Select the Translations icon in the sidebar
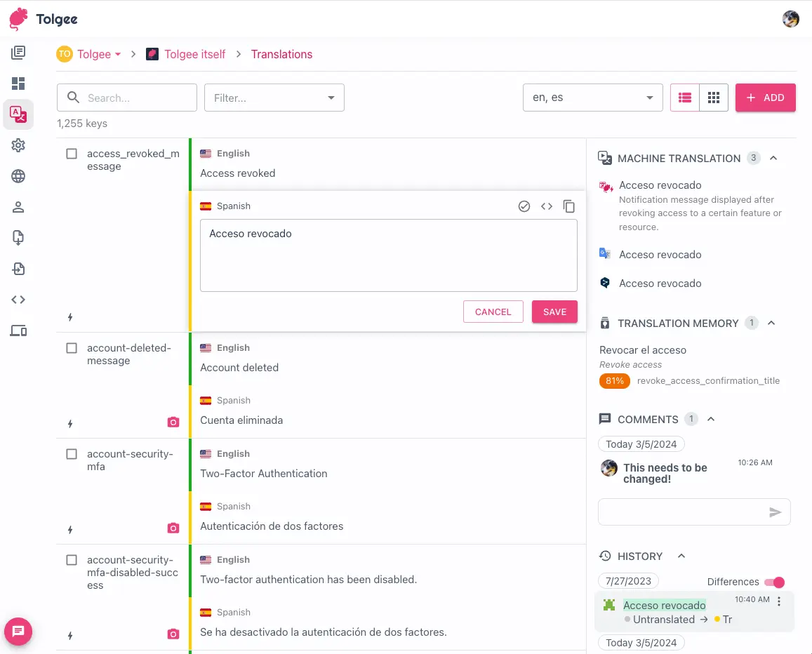 (x=18, y=114)
